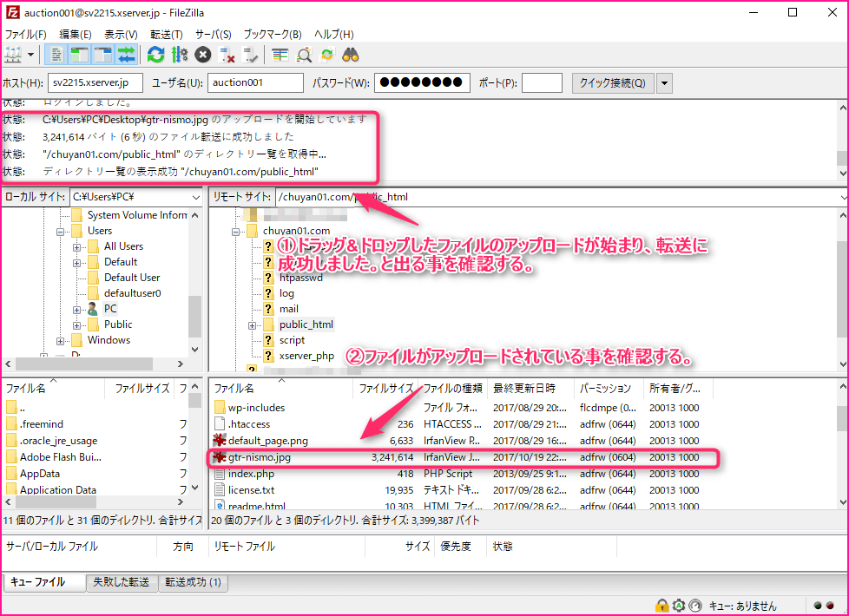This screenshot has width=849, height=616.
Task: Sort remote list by パーミッション column
Action: (609, 389)
